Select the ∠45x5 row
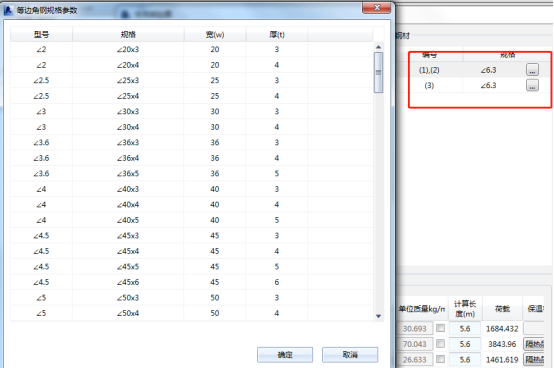Viewport: 554px width, 368px height. coord(191,267)
